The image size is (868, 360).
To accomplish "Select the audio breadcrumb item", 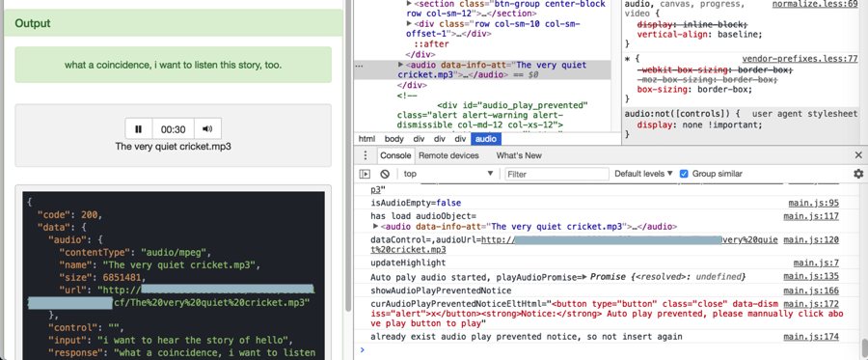I will click(x=486, y=139).
